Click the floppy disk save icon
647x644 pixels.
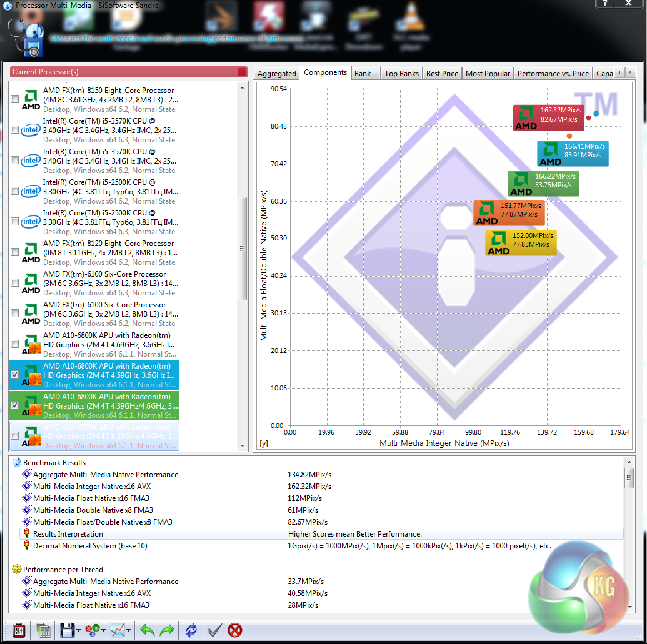pyautogui.click(x=68, y=630)
